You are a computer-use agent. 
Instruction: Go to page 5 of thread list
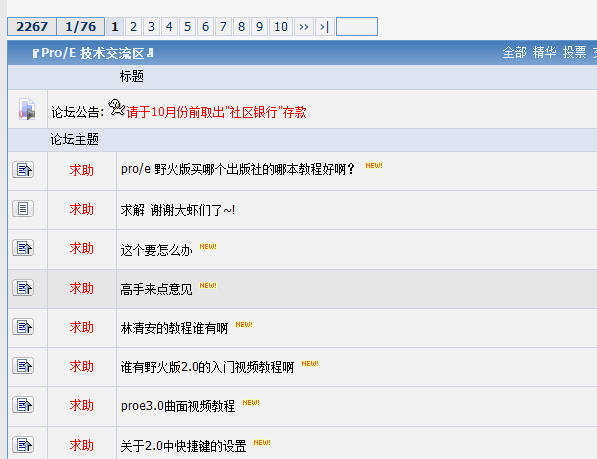[187, 27]
